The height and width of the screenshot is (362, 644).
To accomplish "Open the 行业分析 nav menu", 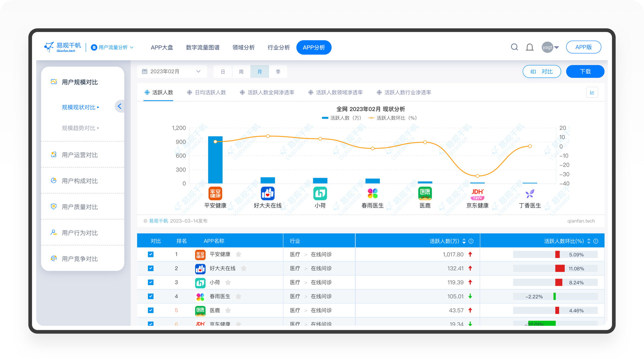I will point(278,47).
